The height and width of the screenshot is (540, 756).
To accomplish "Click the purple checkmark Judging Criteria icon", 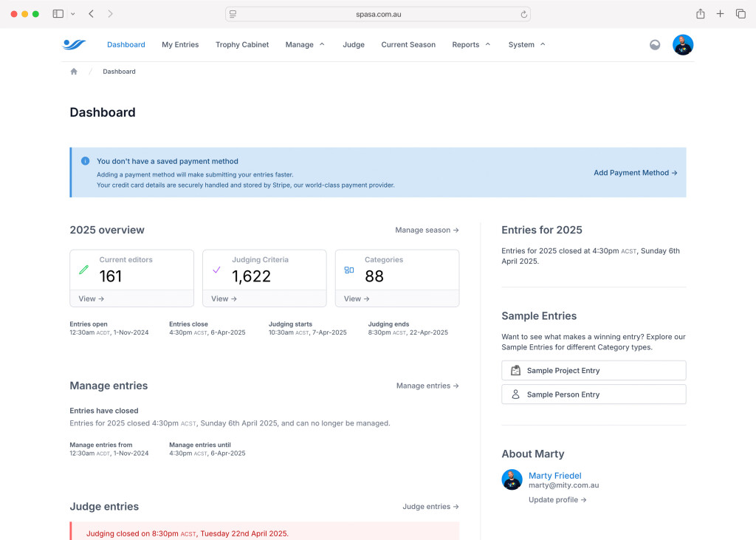I will [216, 270].
